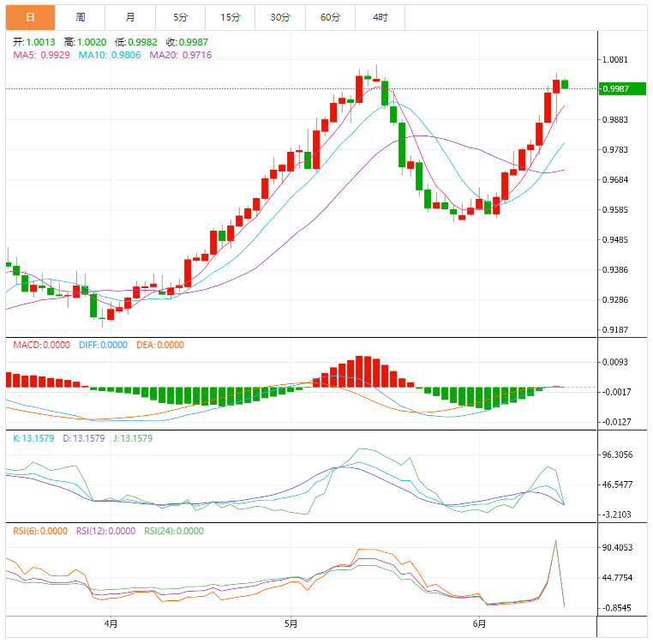Click the RSI(24) indicator label
The height and width of the screenshot is (644, 653).
(174, 531)
